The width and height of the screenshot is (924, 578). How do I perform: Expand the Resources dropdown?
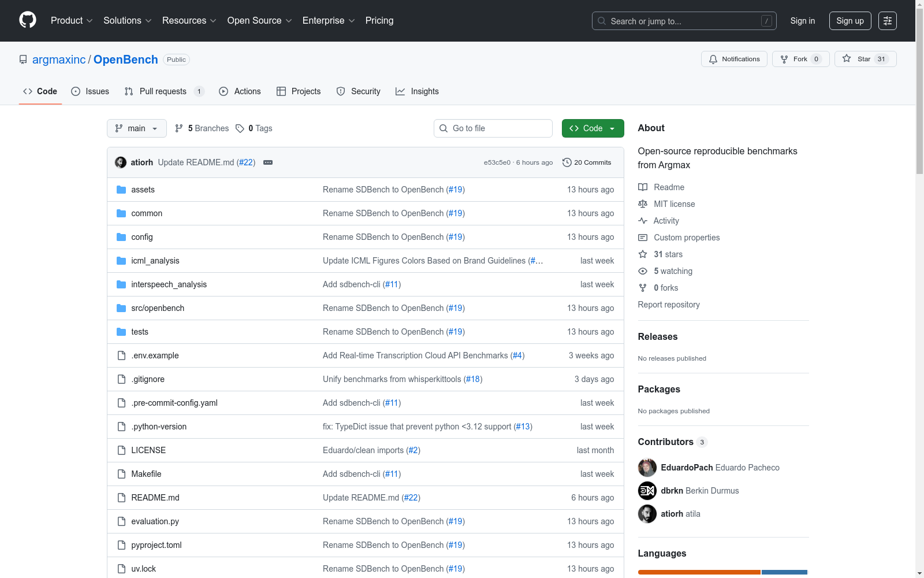(189, 21)
